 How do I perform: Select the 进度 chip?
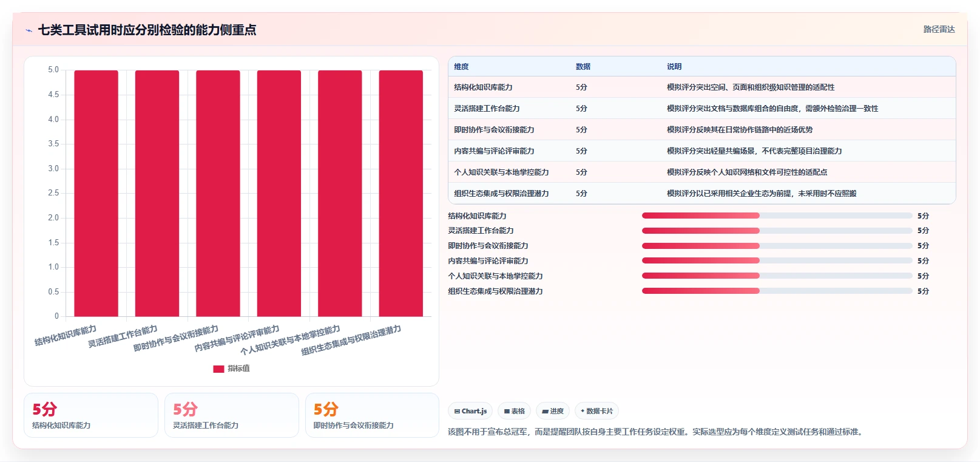coord(552,411)
